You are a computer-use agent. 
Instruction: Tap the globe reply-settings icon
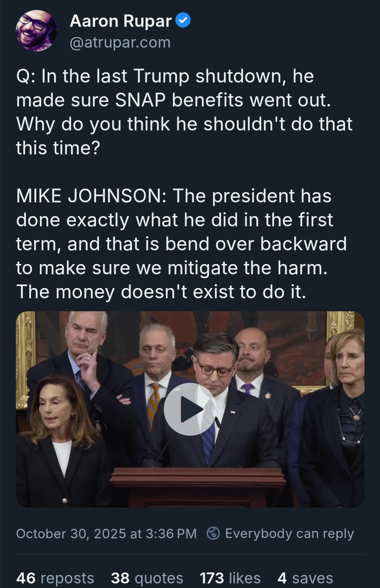[213, 533]
